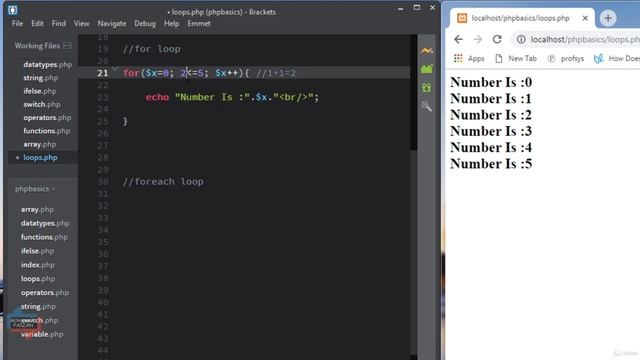Click the closing brace on line 25
Viewport: 640px width, 360px height.
[125, 121]
